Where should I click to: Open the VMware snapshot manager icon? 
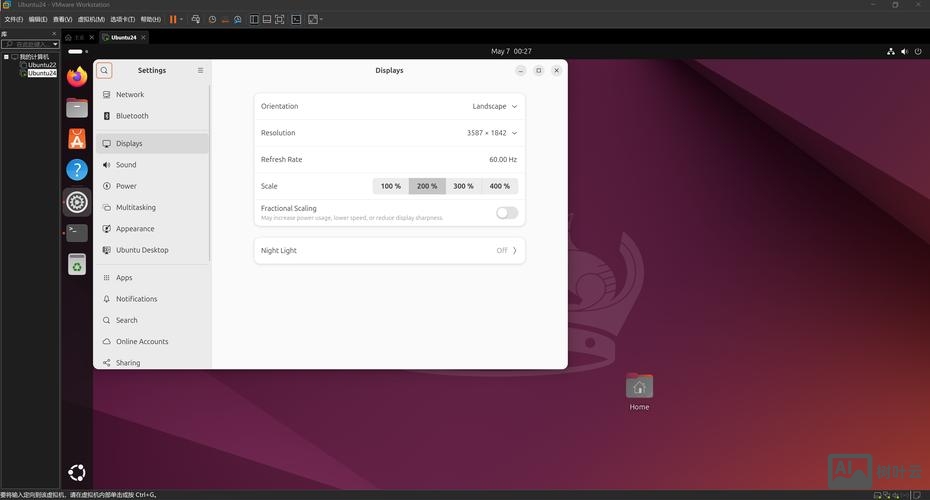coord(237,20)
